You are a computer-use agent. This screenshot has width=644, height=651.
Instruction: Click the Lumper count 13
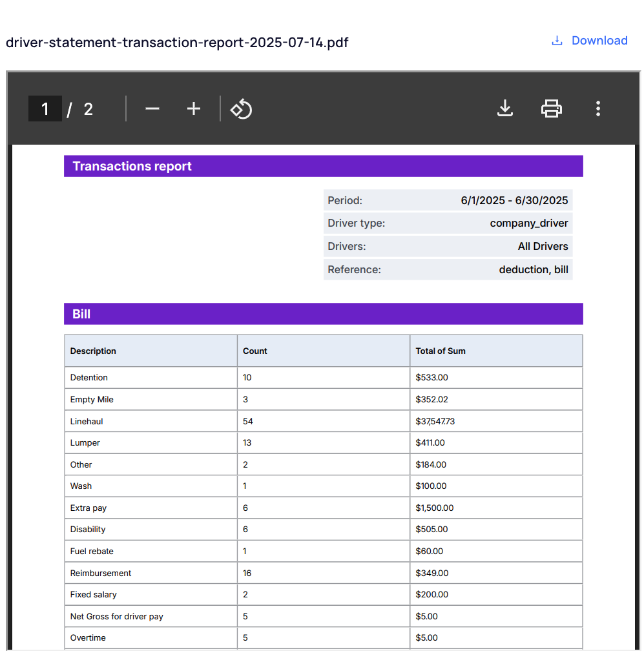(x=247, y=442)
